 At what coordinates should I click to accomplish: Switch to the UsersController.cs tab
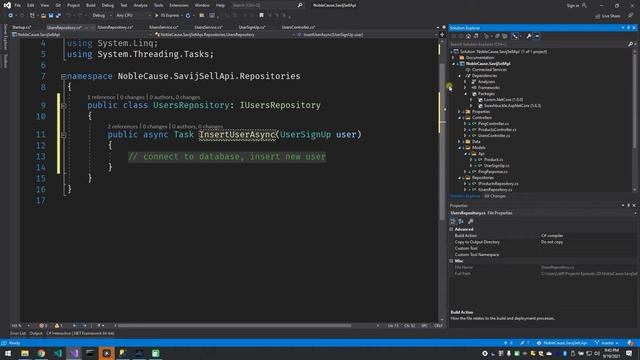point(298,27)
